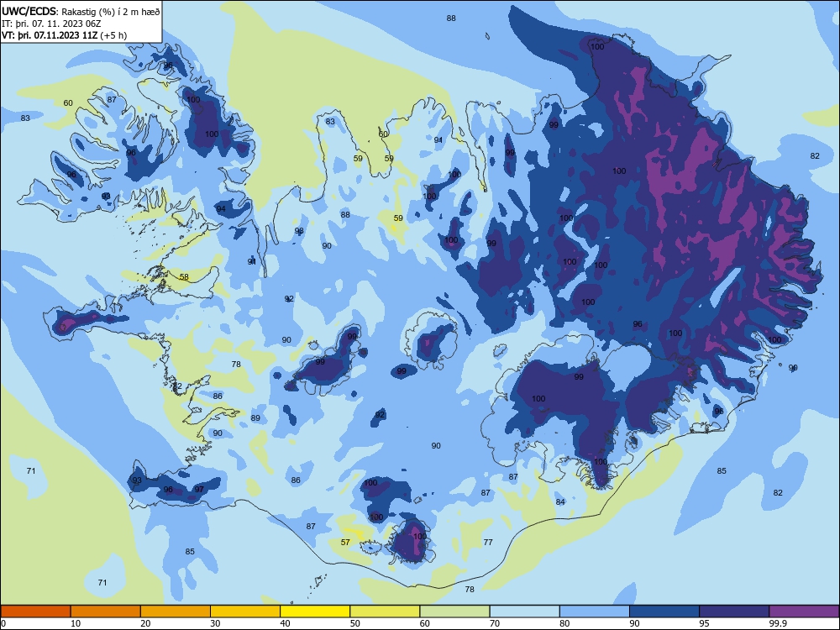Screen dimensions: 840x630
Task: Pick the 40–50 bright yellow legend swatch
Action: tap(315, 612)
